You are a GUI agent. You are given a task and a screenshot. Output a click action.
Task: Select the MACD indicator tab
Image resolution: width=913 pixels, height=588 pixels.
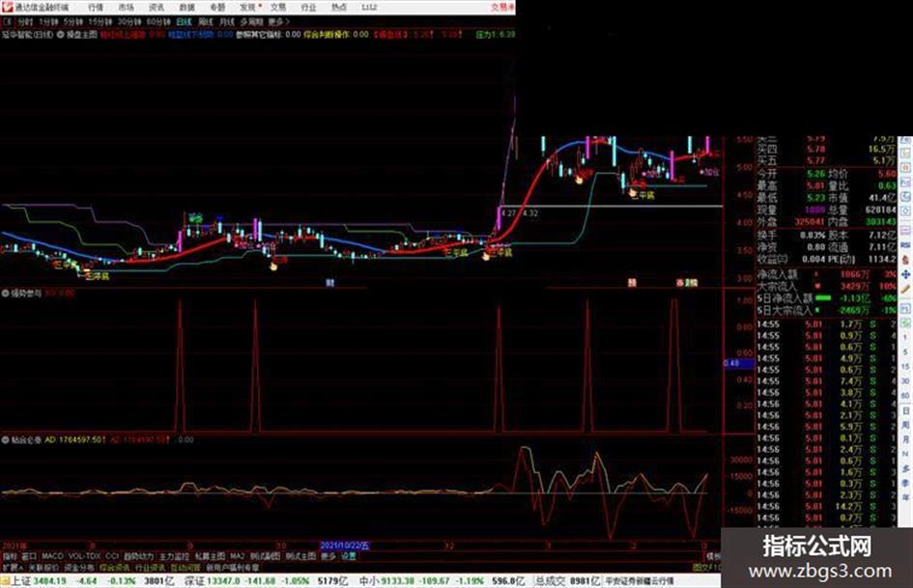tap(52, 556)
